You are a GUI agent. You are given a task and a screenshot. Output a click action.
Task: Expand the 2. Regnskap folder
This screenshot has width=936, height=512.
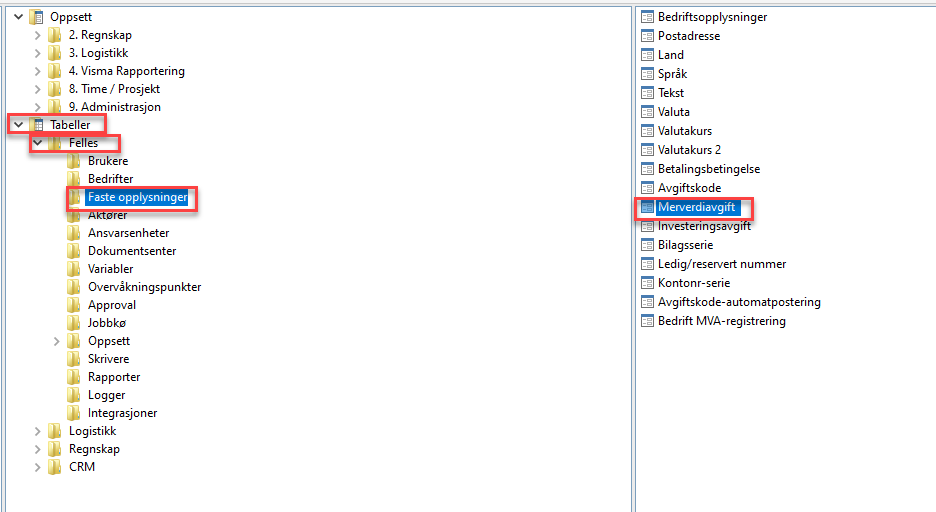38,35
